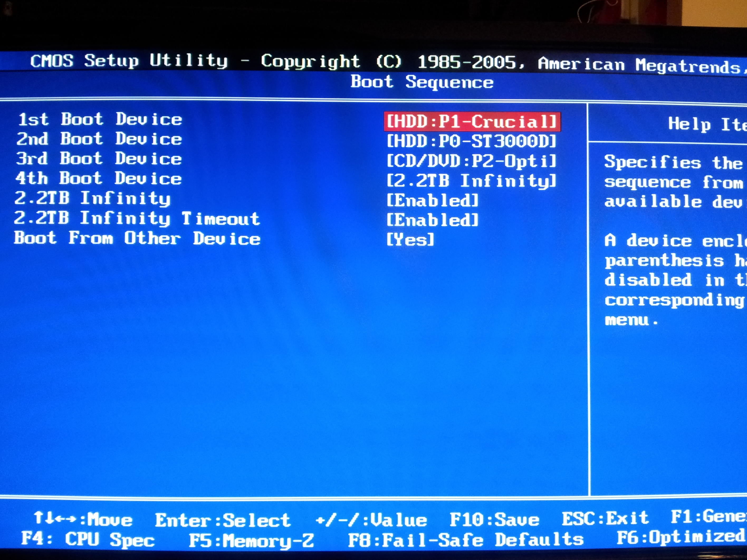Open the highlighted HDD:P1-Crucial value
This screenshot has height=560, width=747.
[472, 122]
